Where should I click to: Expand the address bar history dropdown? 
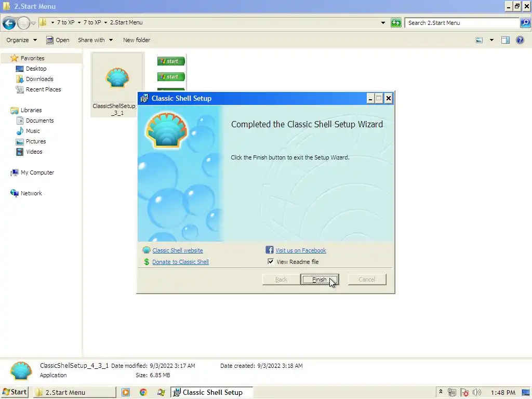point(383,23)
